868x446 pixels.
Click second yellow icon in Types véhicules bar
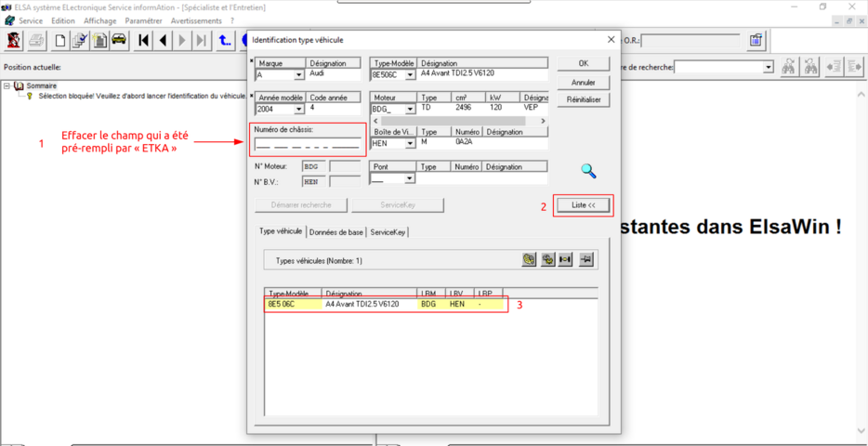click(547, 259)
